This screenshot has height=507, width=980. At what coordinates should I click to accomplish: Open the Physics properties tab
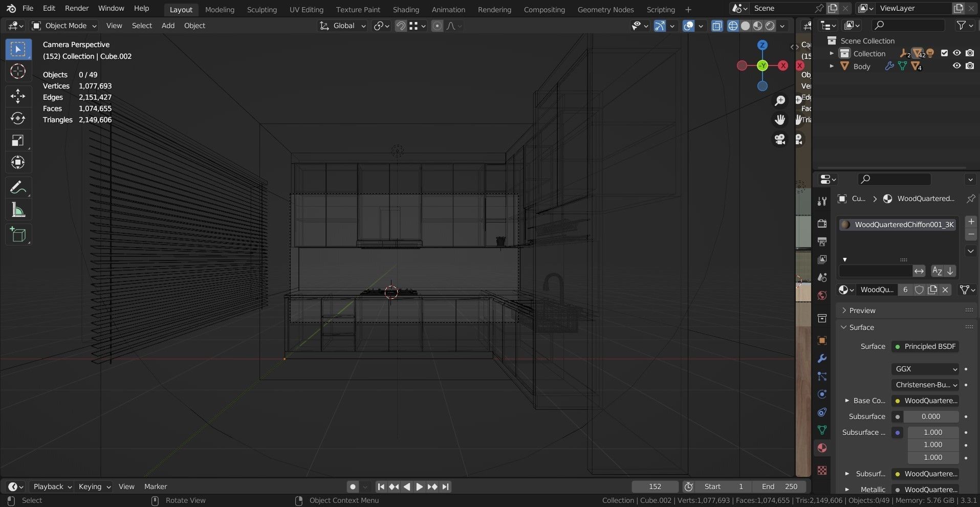coord(822,394)
